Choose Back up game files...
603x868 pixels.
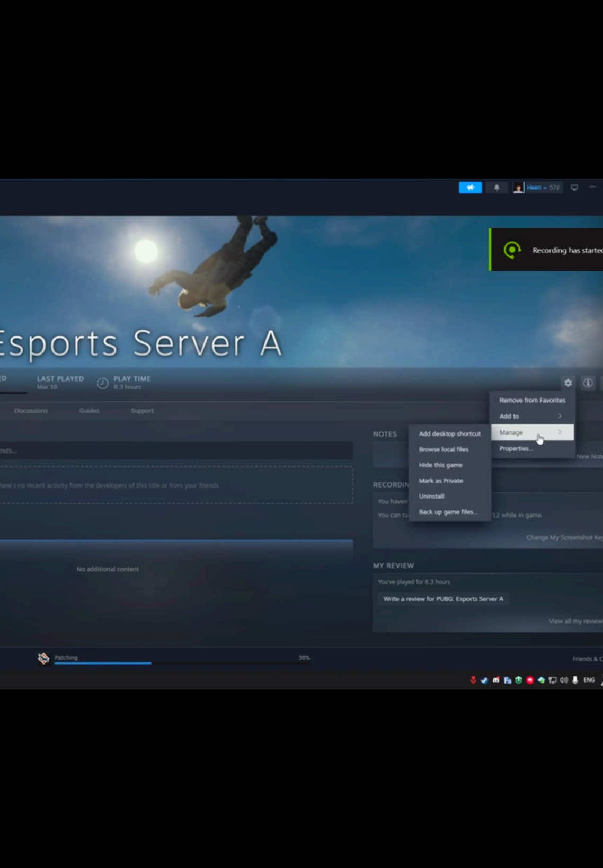449,512
